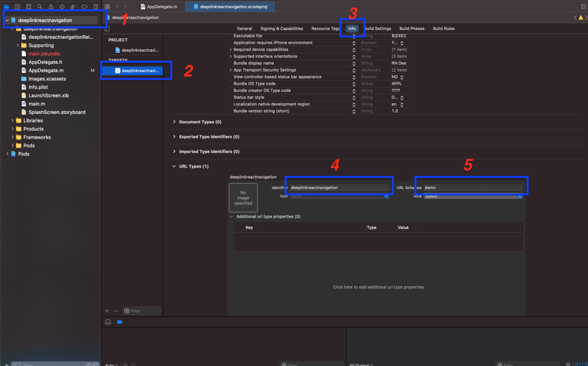Screen dimensions: 588x366
Task: Open the Find navigator magnifier icon
Action: (x=40, y=7)
